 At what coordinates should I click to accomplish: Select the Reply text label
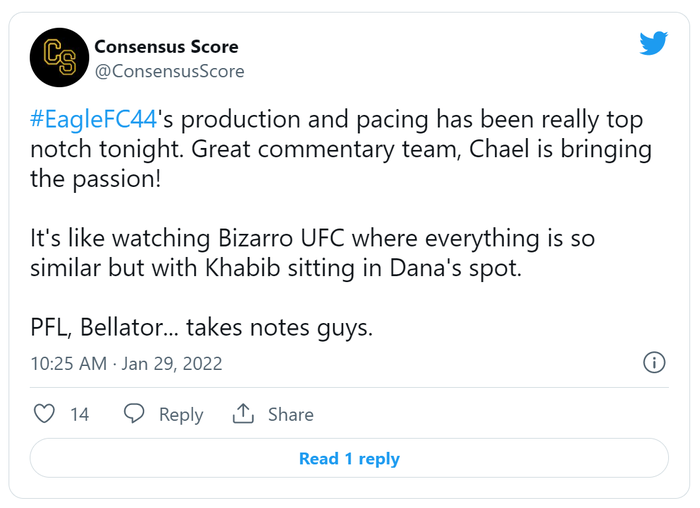tap(181, 415)
